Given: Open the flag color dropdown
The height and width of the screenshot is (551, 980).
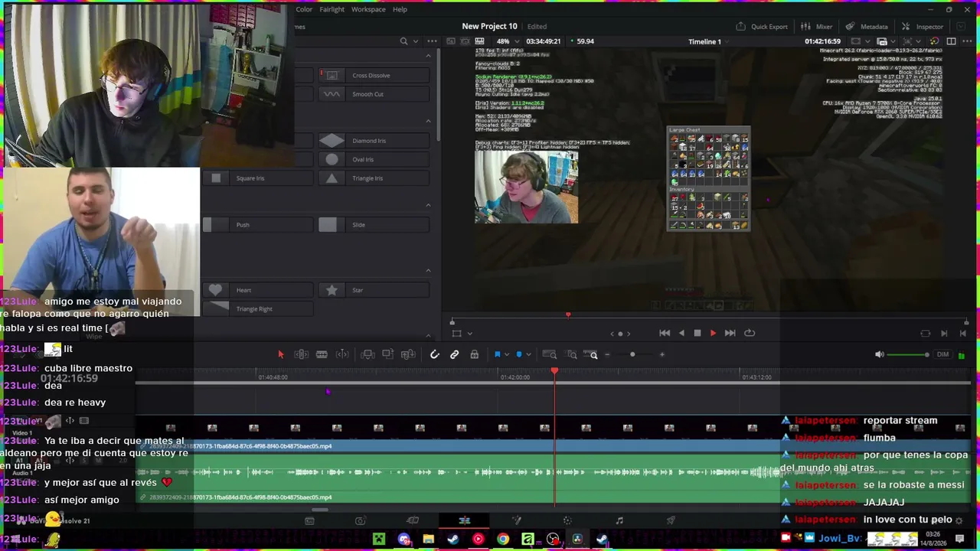Looking at the screenshot, I should pyautogui.click(x=506, y=354).
